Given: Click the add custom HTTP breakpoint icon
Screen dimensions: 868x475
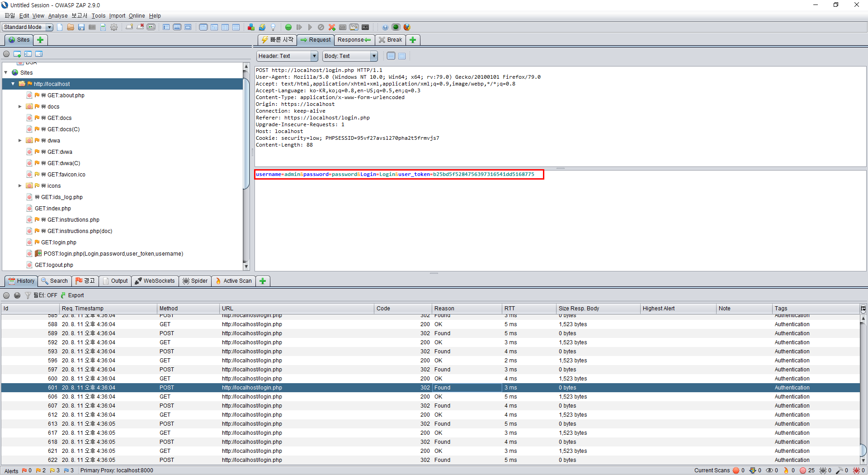Looking at the screenshot, I should [332, 27].
